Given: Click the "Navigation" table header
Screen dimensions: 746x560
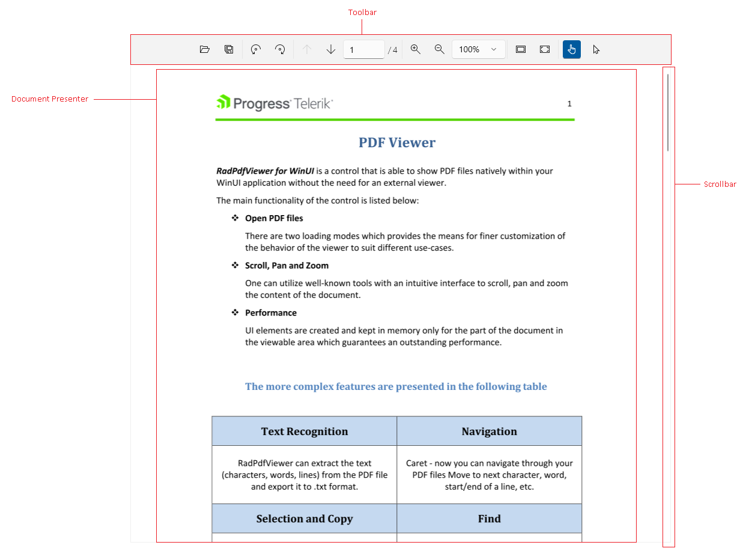Looking at the screenshot, I should pyautogui.click(x=490, y=431).
